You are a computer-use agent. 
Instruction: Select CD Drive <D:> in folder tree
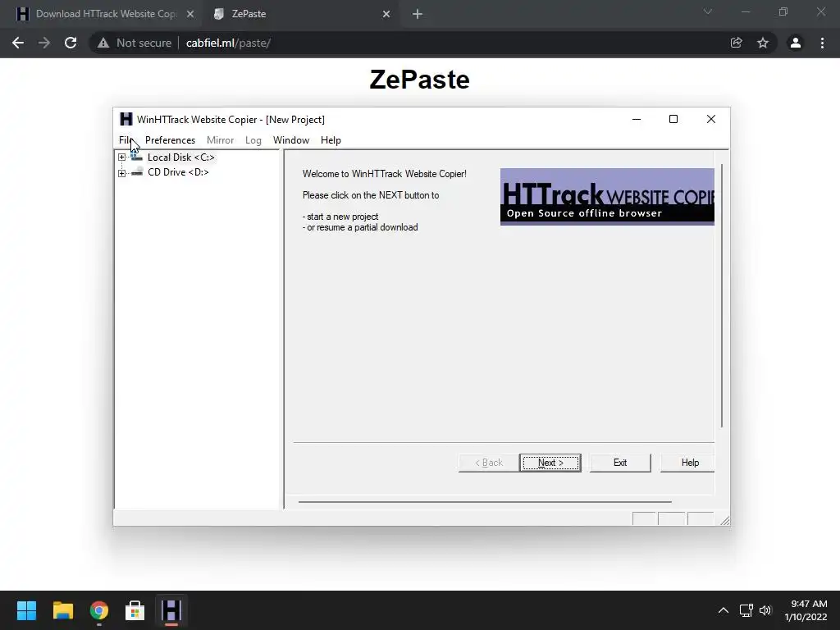click(178, 172)
